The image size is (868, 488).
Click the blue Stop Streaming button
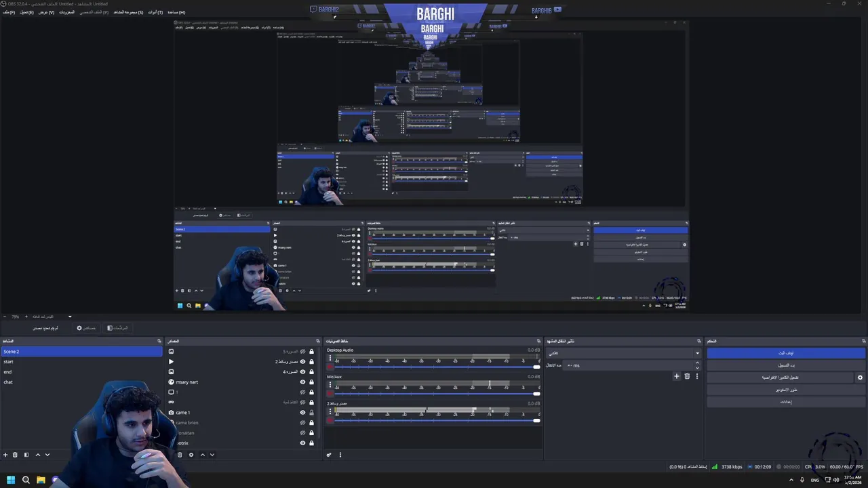coord(786,353)
